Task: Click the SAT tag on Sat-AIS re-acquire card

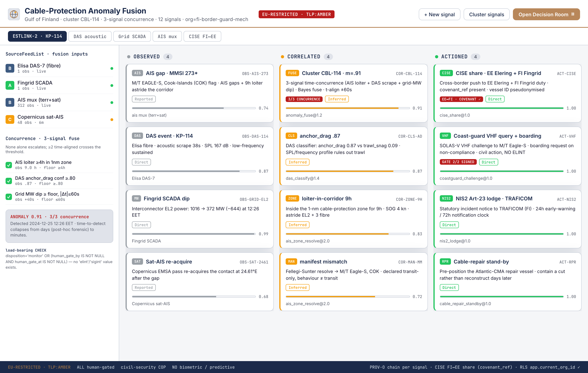Action: point(137,261)
